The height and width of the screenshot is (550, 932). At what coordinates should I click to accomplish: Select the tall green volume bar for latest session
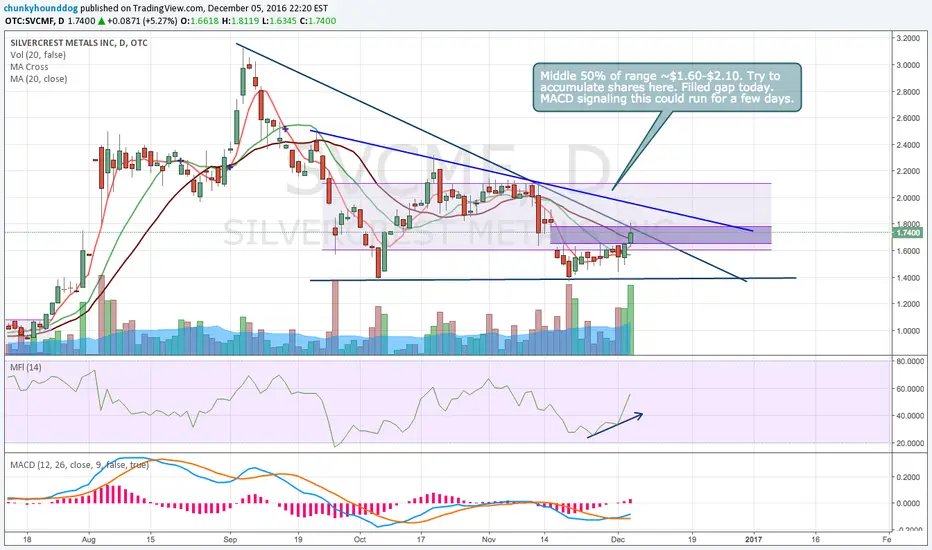click(631, 320)
